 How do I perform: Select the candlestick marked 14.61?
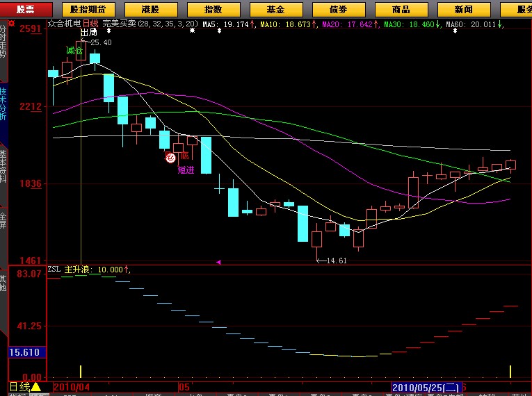(x=317, y=241)
